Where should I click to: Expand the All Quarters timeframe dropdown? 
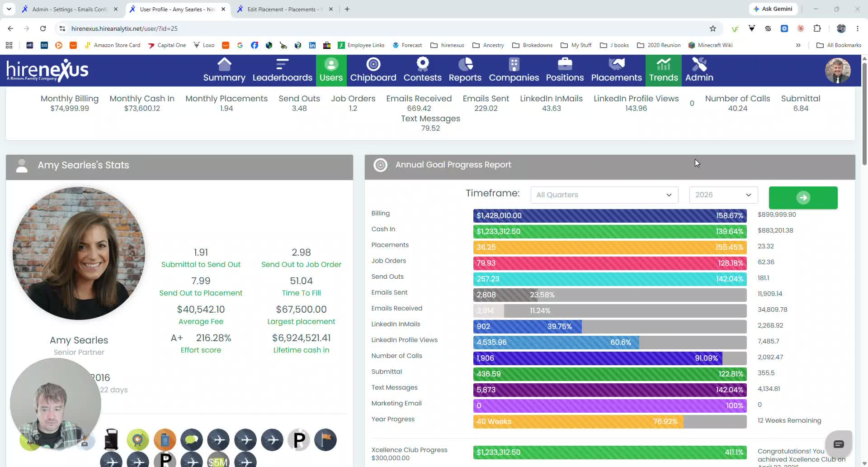(604, 195)
